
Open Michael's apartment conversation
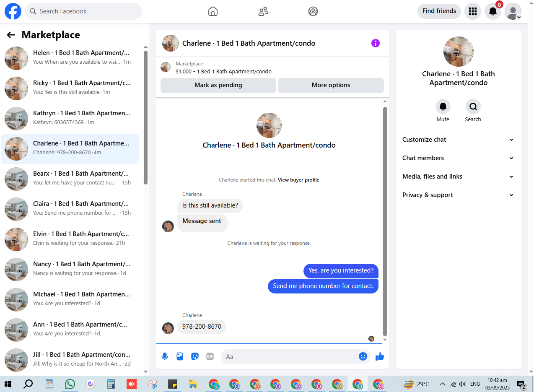[x=70, y=300]
